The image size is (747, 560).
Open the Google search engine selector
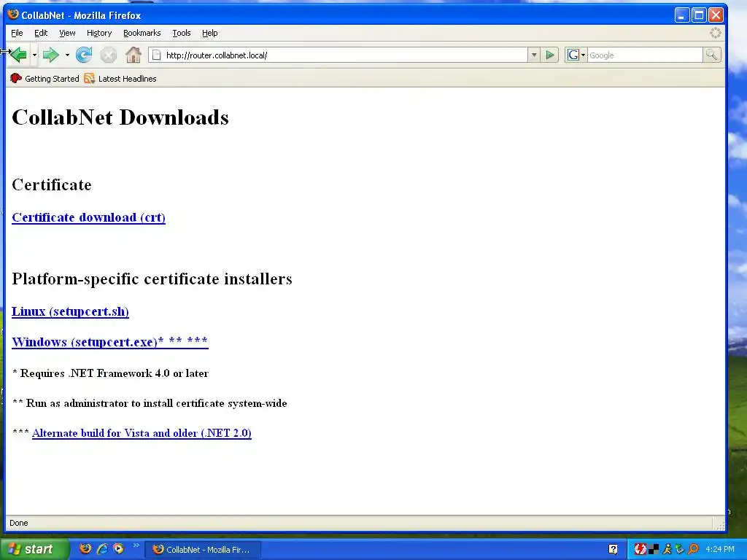pos(576,55)
